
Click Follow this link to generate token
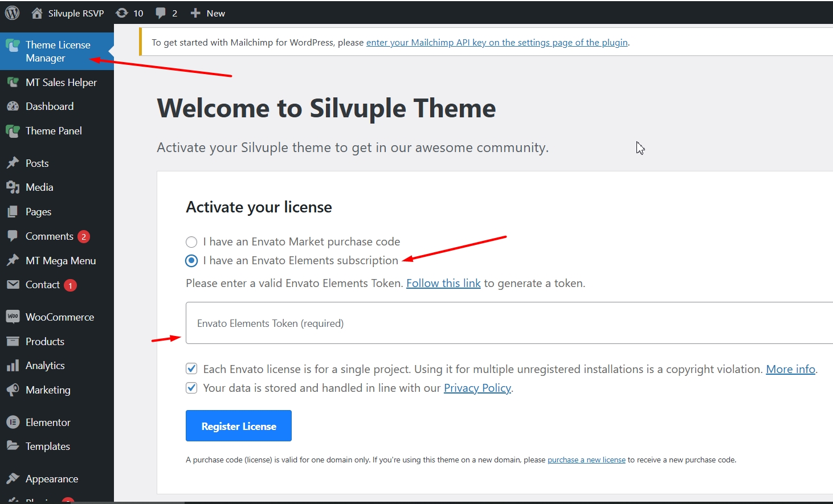point(443,284)
